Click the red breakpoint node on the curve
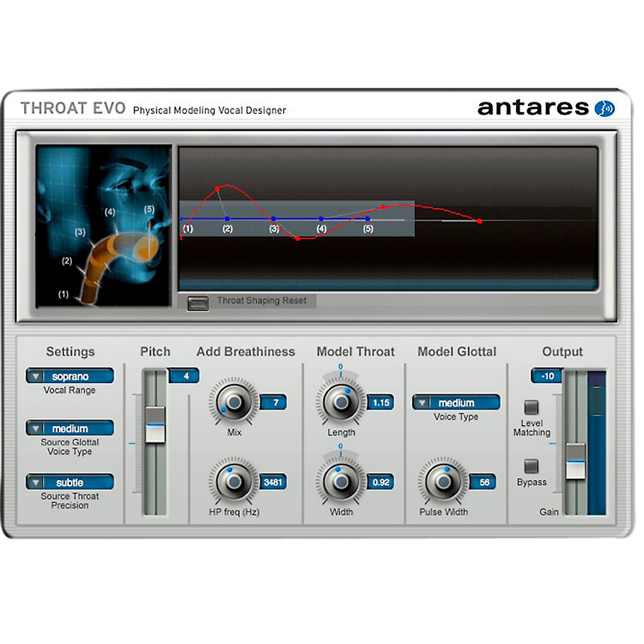The height and width of the screenshot is (644, 644). pos(217,189)
